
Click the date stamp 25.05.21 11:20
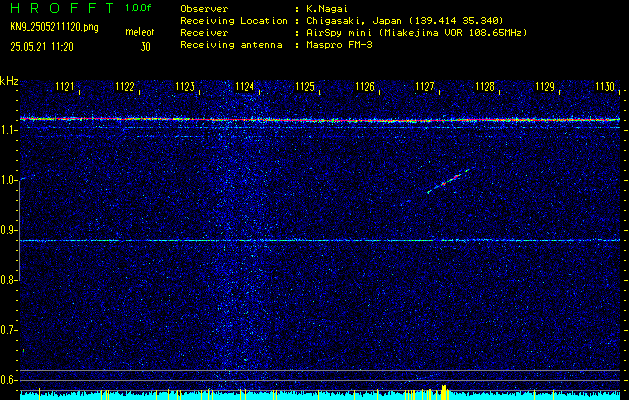(x=42, y=47)
